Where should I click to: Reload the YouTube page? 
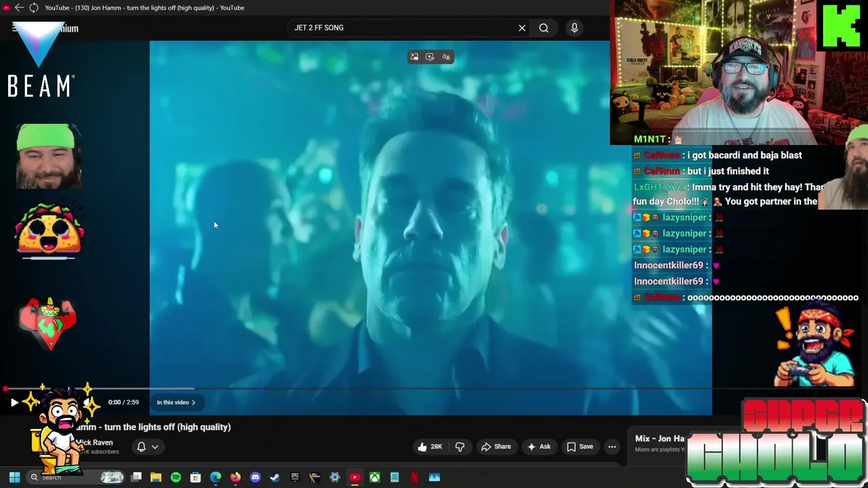(x=34, y=7)
